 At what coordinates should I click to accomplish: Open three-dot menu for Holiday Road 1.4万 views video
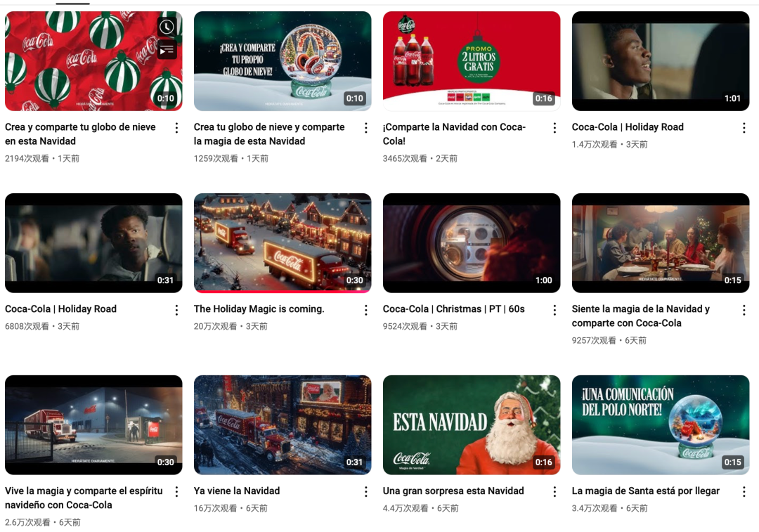(744, 128)
